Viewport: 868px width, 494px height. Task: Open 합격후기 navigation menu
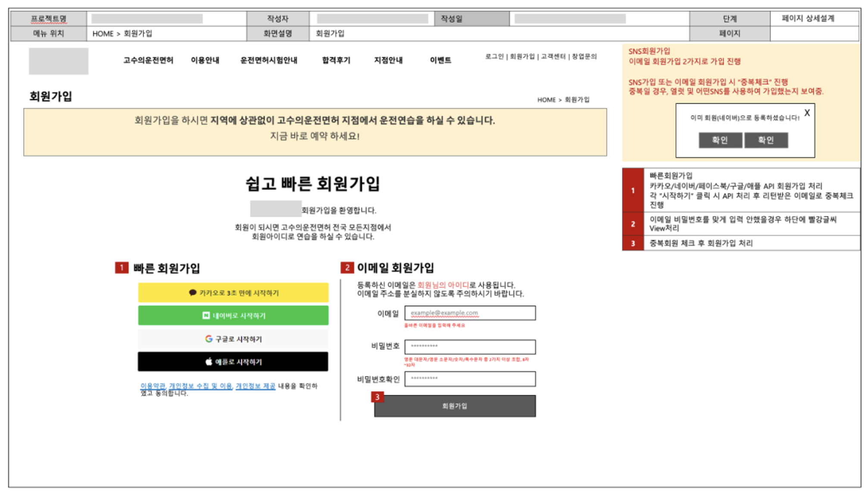coord(336,60)
